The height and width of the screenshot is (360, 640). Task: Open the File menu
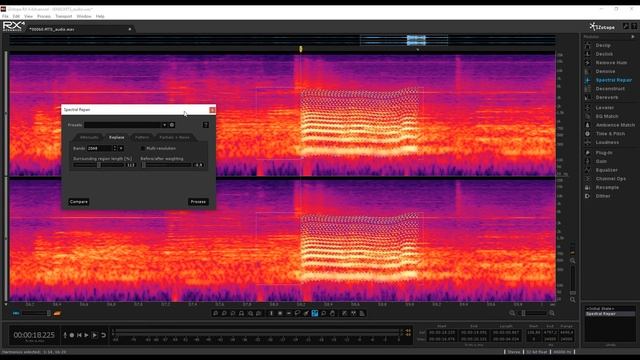click(5, 16)
